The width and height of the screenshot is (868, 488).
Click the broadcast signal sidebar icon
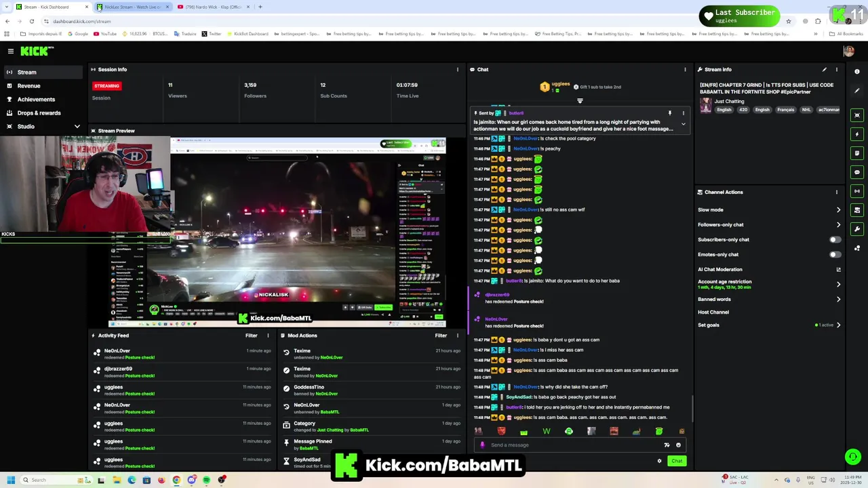coord(857,191)
